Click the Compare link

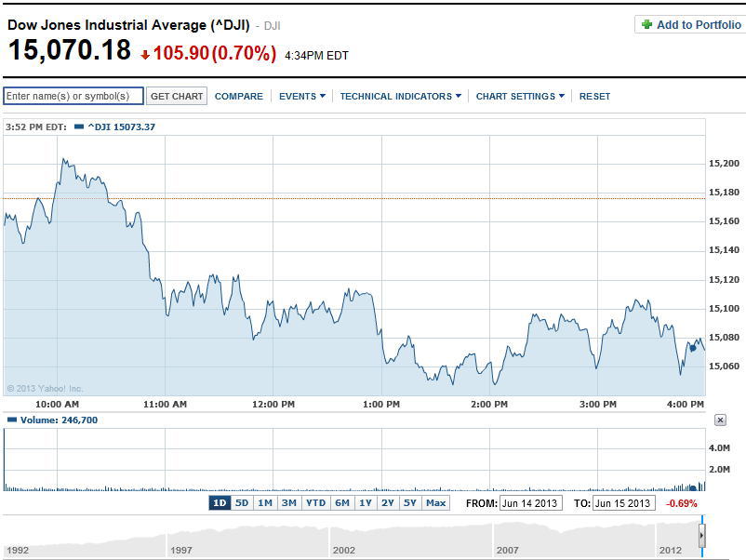click(x=239, y=96)
